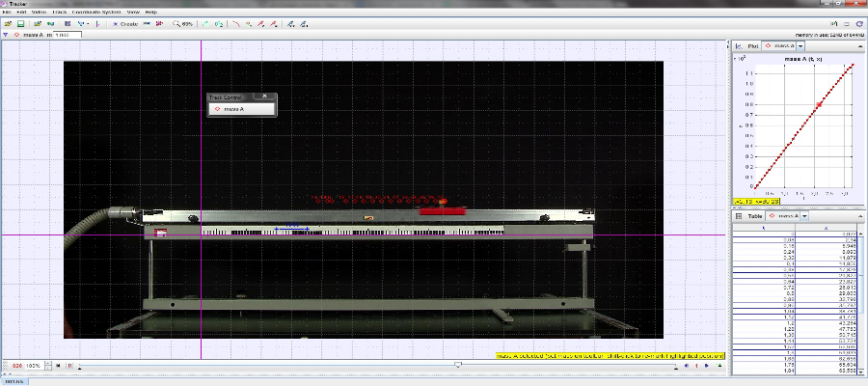Click the step size value
868x386 pixels.
click(x=696, y=366)
